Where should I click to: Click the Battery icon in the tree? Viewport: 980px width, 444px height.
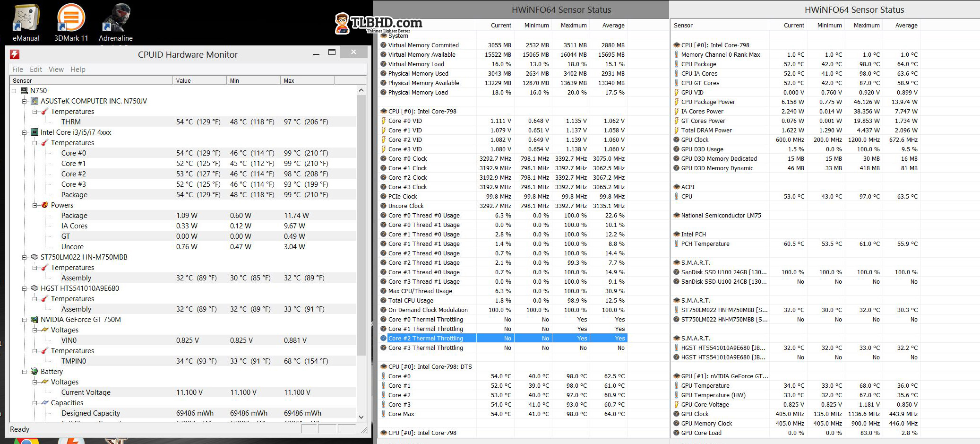click(x=34, y=372)
